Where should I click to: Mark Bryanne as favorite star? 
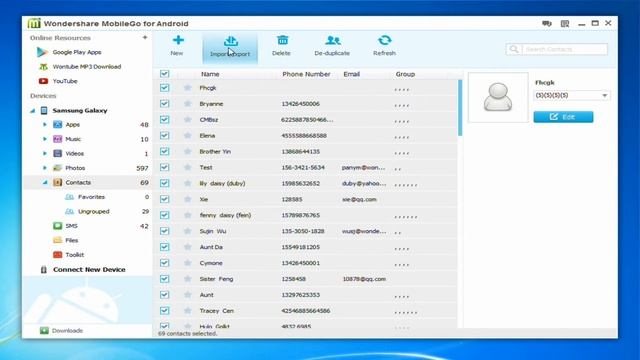188,104
